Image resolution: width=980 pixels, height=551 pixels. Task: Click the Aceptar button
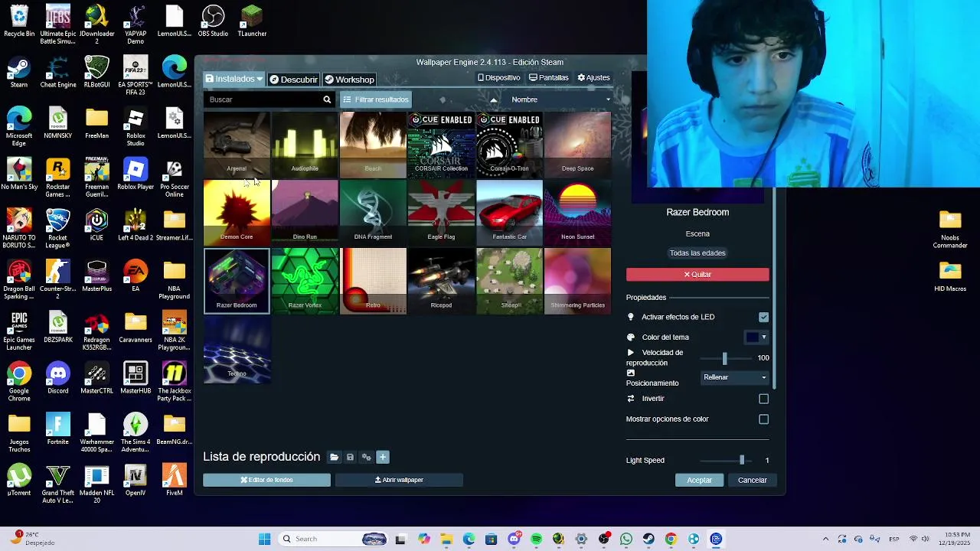(699, 480)
